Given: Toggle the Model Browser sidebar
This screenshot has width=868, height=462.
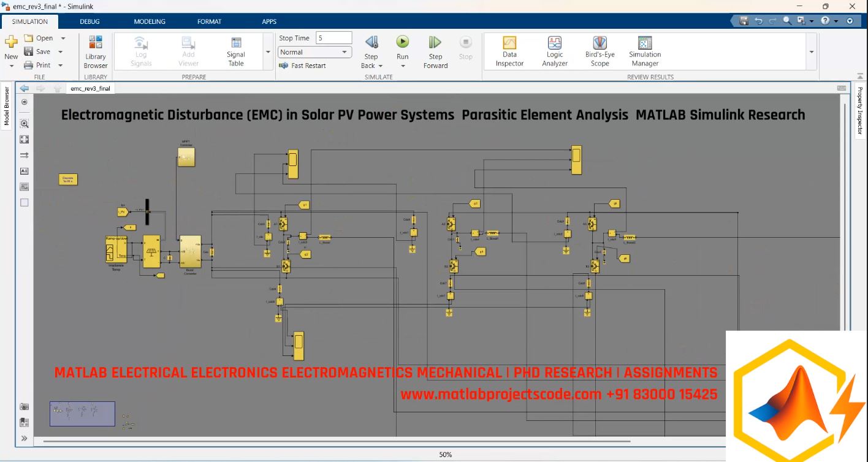Looking at the screenshot, I should click(6, 107).
